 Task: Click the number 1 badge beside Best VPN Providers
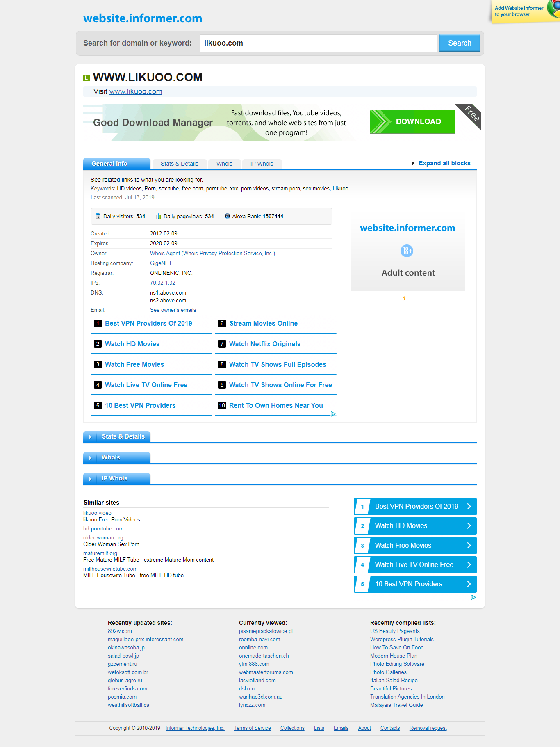pos(98,323)
